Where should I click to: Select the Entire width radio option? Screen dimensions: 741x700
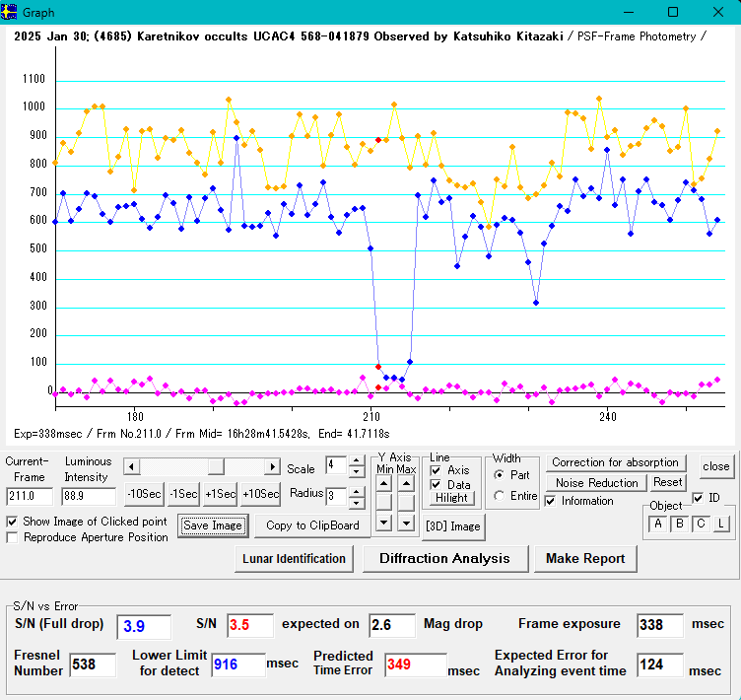coord(500,496)
